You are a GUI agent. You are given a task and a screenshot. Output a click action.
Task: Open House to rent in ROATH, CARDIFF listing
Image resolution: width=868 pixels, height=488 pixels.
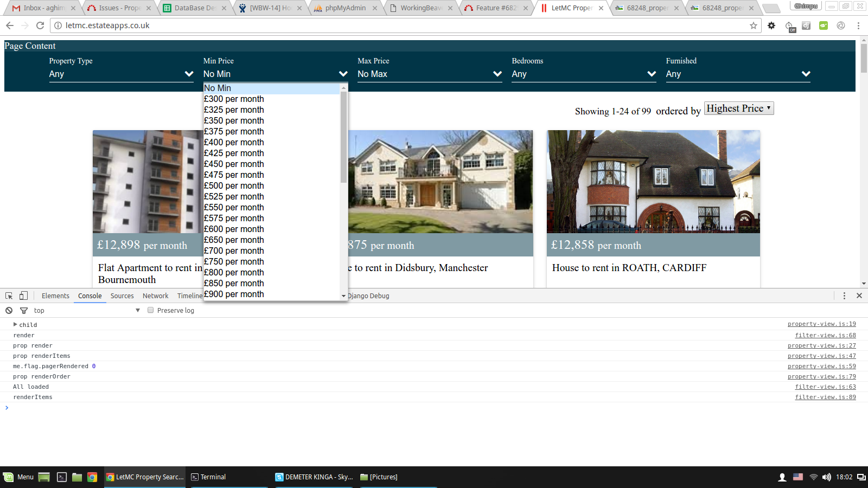[629, 268]
